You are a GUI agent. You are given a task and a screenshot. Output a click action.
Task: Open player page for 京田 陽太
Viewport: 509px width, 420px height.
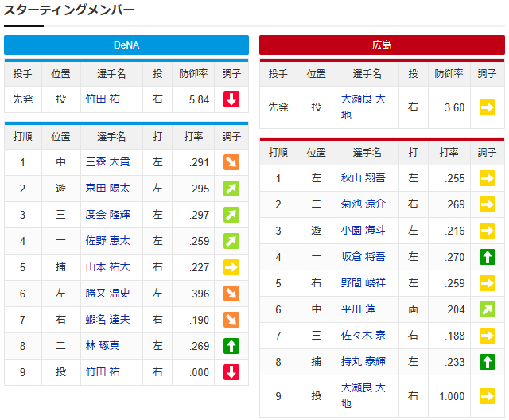tap(107, 189)
